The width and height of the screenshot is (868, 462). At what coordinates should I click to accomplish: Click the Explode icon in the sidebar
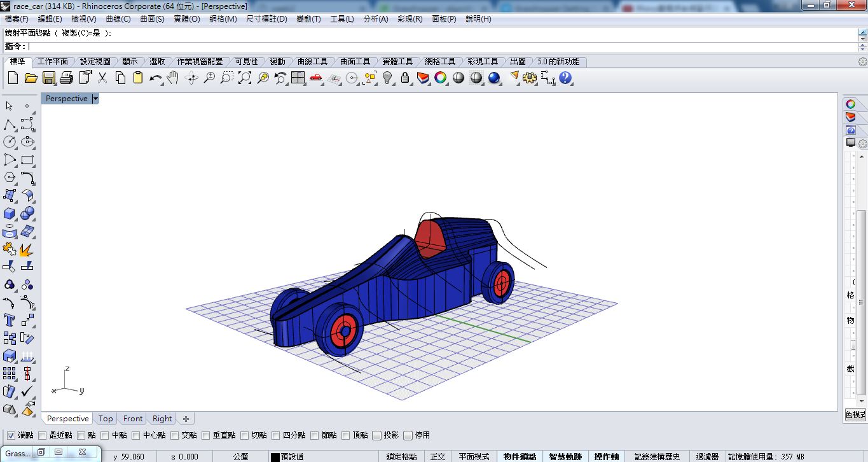pyautogui.click(x=27, y=249)
